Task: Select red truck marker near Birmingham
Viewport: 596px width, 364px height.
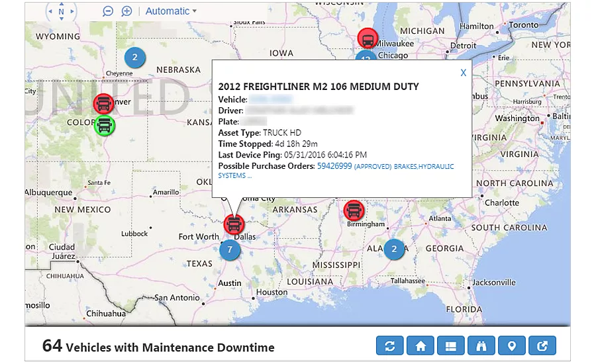Action: click(354, 210)
